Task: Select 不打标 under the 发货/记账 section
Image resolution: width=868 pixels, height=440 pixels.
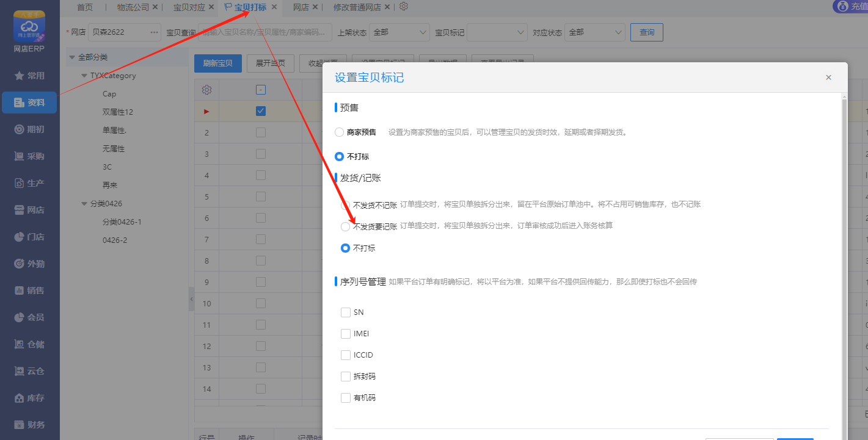Action: click(345, 248)
